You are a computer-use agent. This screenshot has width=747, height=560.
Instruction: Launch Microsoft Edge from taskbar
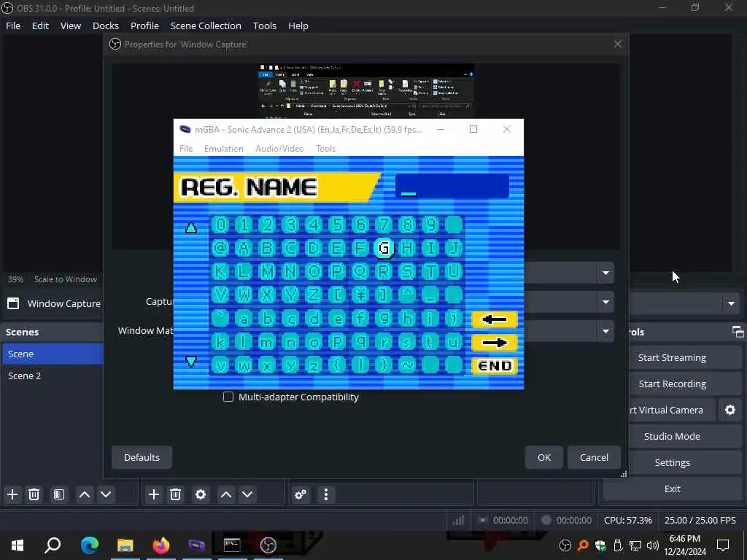(x=90, y=545)
